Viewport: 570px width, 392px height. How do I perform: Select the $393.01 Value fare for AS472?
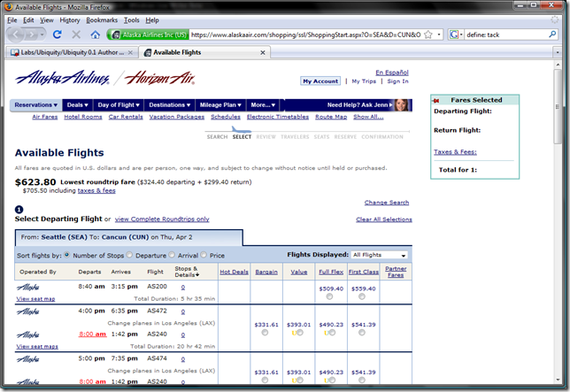(300, 333)
